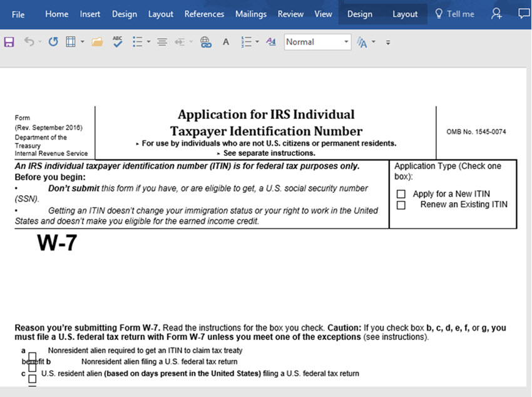
Task: Switch to the View tab
Action: pyautogui.click(x=323, y=14)
